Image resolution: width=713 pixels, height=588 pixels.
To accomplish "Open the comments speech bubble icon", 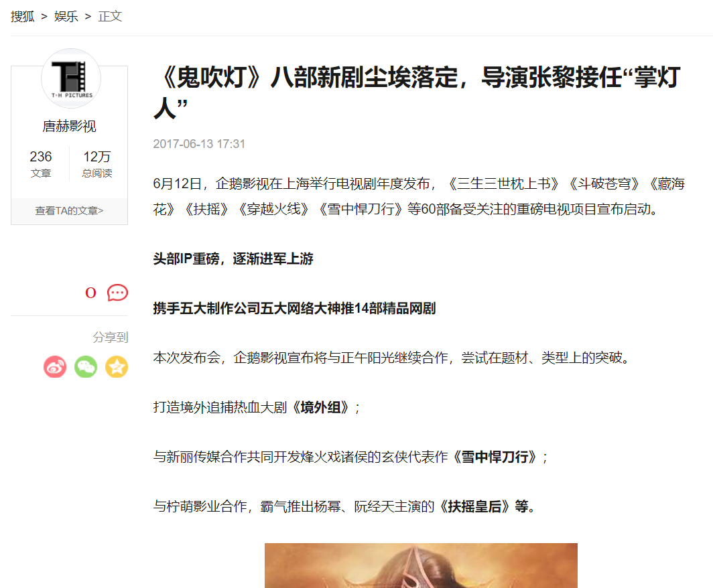I will coord(117,293).
